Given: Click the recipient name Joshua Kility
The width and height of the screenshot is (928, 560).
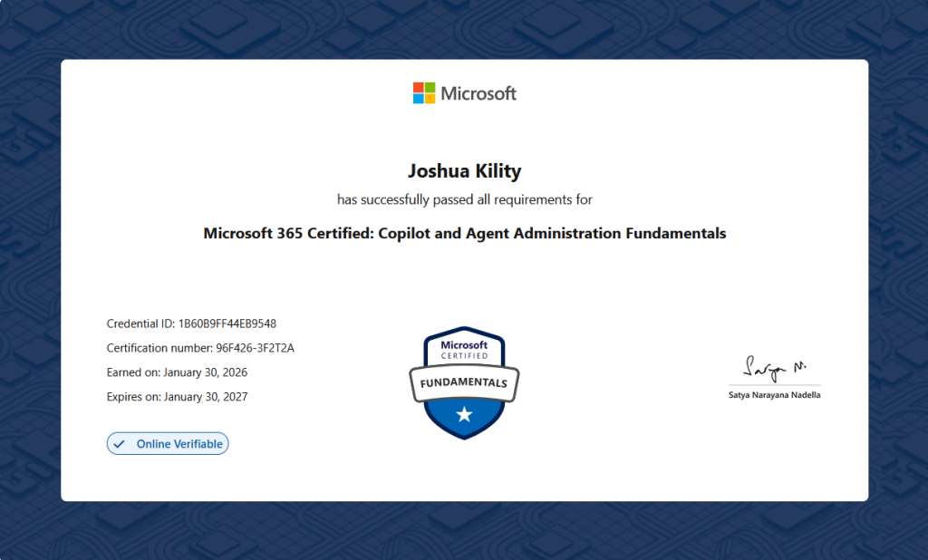Looking at the screenshot, I should pos(464,169).
